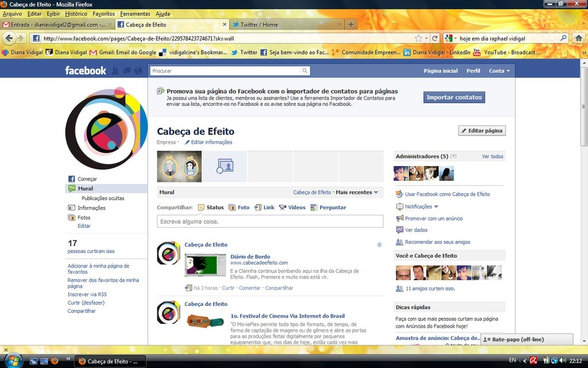This screenshot has width=588, height=368.
Task: Open the friend requests icon in Facebook bar
Action: (115, 71)
